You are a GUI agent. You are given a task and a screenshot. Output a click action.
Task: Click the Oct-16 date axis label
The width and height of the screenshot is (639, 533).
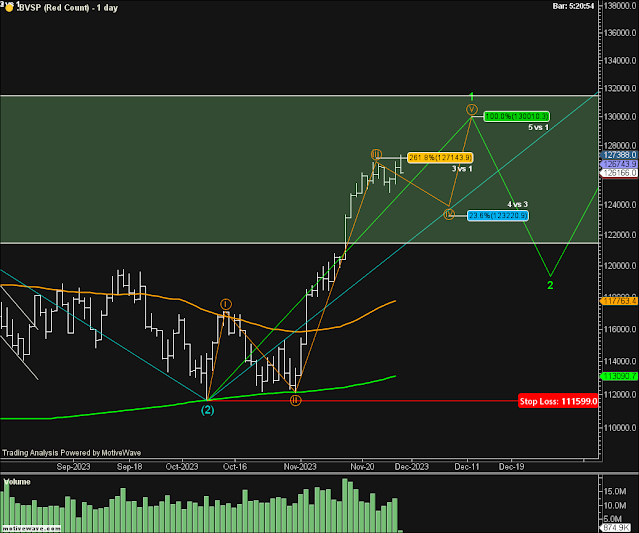click(x=235, y=467)
